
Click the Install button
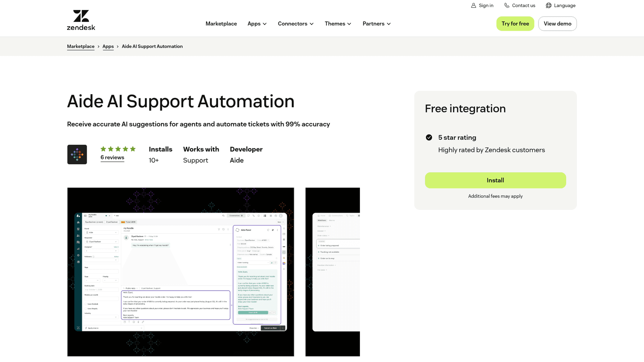click(495, 180)
